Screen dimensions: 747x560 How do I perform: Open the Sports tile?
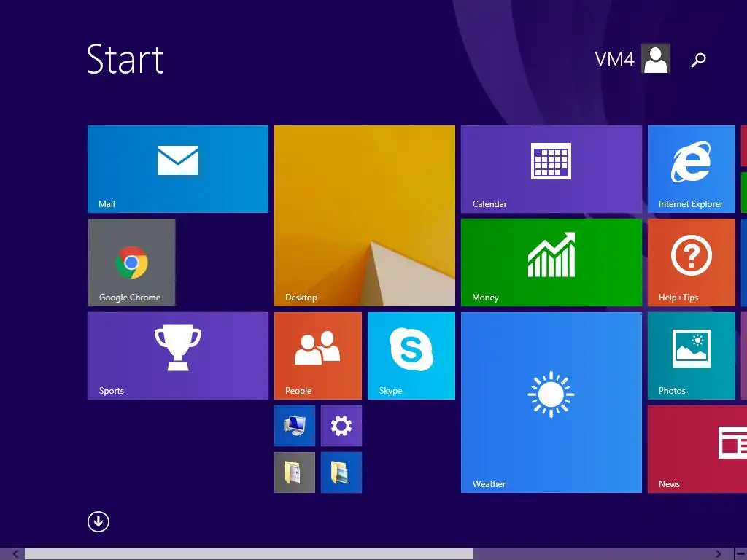178,356
